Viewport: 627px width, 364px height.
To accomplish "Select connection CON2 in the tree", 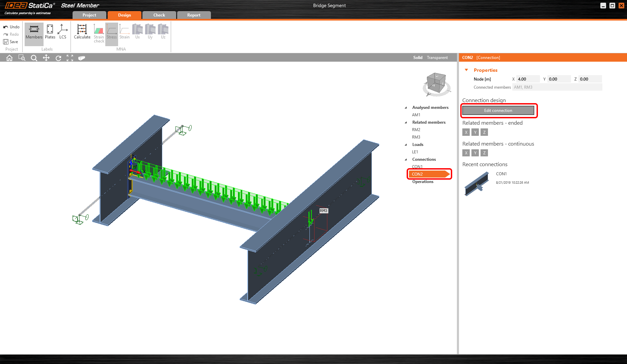I will tap(429, 174).
